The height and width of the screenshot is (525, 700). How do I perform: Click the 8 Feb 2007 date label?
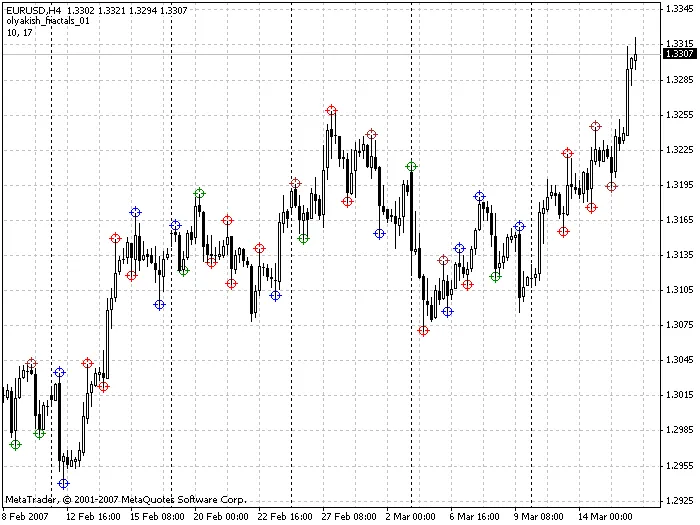26,516
